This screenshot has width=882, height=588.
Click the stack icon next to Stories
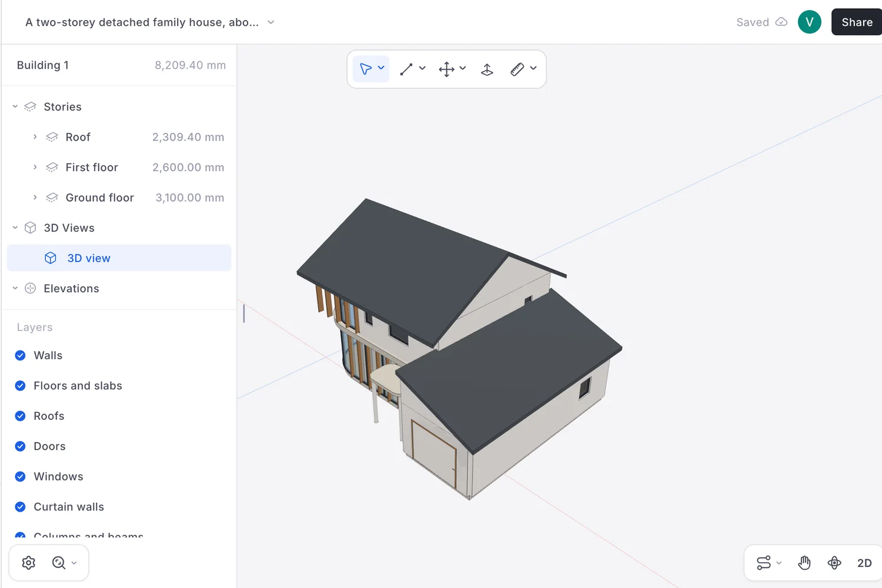[x=30, y=106]
